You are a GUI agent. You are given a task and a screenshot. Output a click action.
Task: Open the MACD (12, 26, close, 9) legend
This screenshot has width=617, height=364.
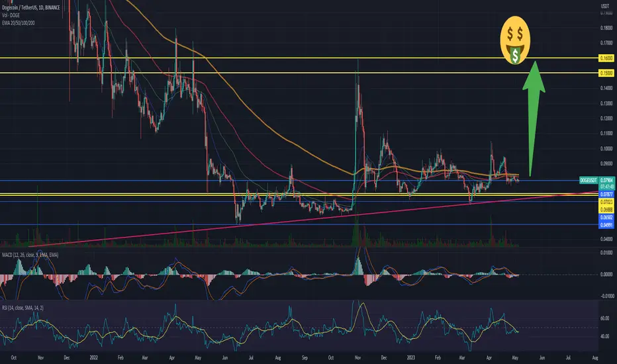pyautogui.click(x=30, y=255)
